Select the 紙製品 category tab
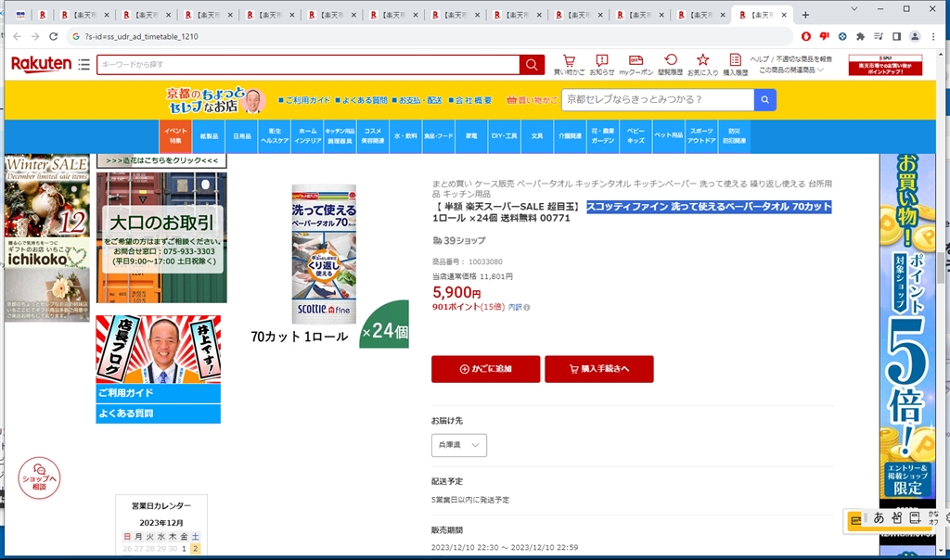The height and width of the screenshot is (560, 950). click(209, 135)
